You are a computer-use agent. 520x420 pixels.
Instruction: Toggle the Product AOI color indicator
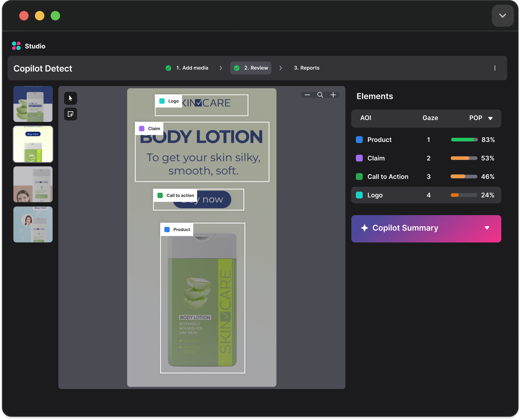(x=359, y=140)
